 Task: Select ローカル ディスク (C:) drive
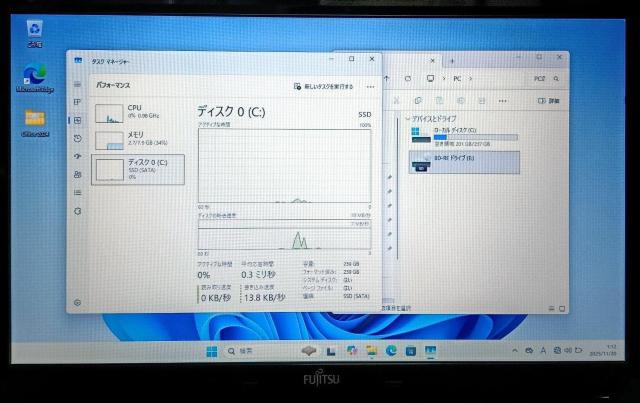[x=464, y=136]
